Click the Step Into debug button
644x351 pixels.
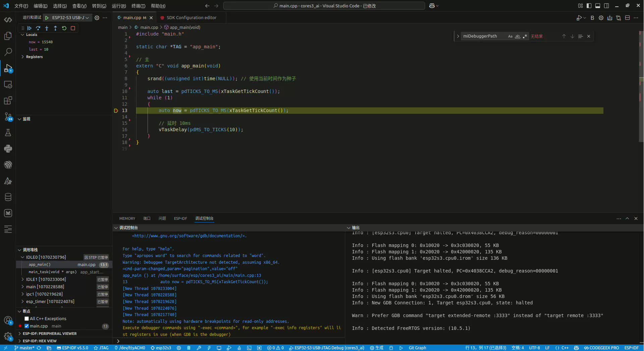[47, 28]
